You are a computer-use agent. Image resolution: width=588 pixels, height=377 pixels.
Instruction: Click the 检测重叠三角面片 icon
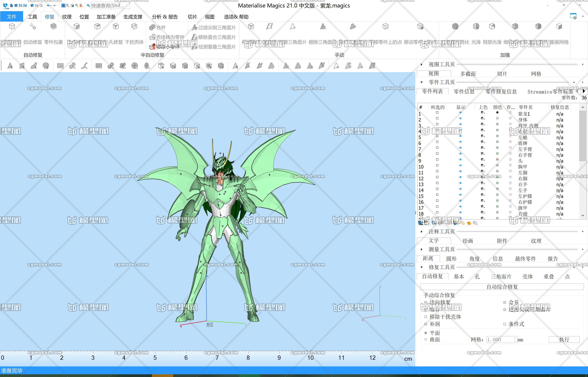(x=194, y=46)
